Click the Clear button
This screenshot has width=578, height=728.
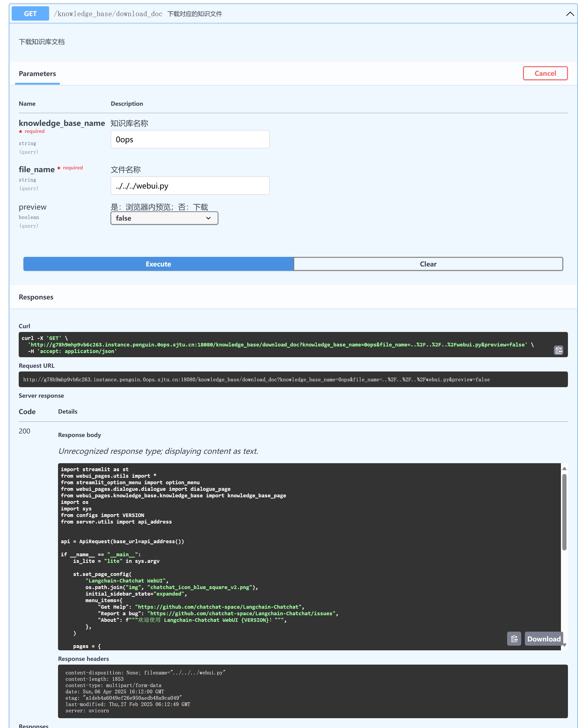point(428,264)
